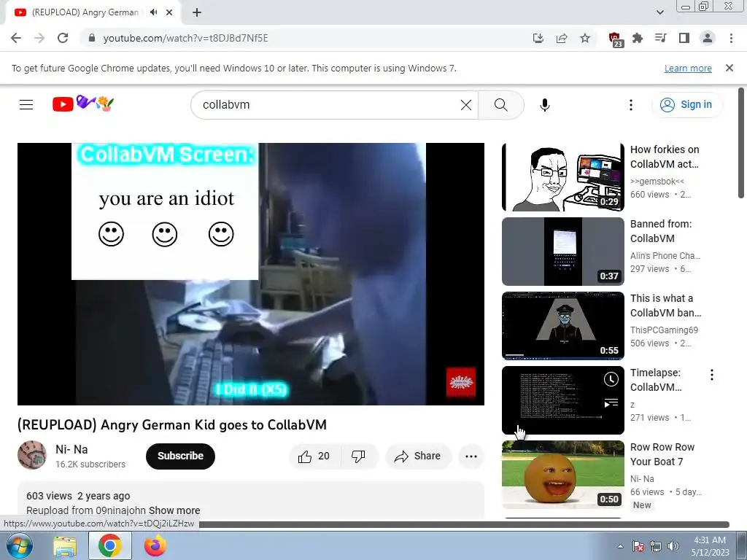
Task: Open the Ni- Na channel name
Action: 71,449
